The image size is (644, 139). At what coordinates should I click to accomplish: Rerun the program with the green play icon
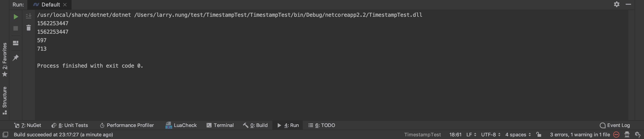[x=15, y=17]
